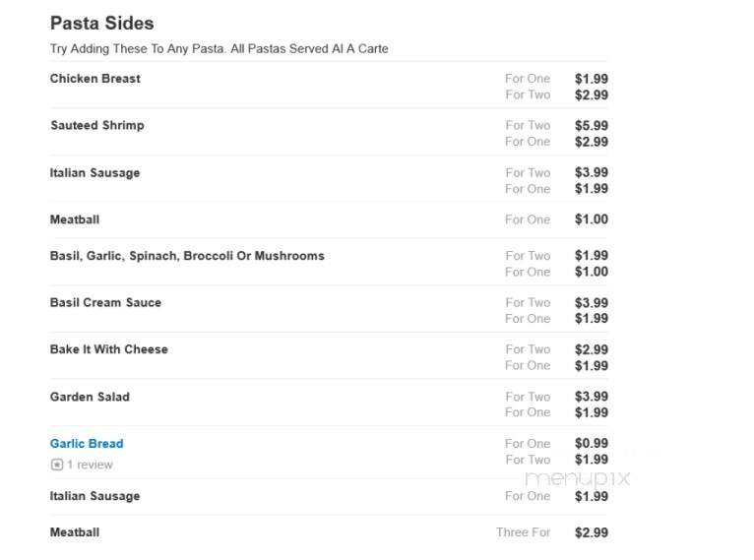754x560 pixels.
Task: Click the Basil Cream Sauce item name
Action: (x=105, y=303)
